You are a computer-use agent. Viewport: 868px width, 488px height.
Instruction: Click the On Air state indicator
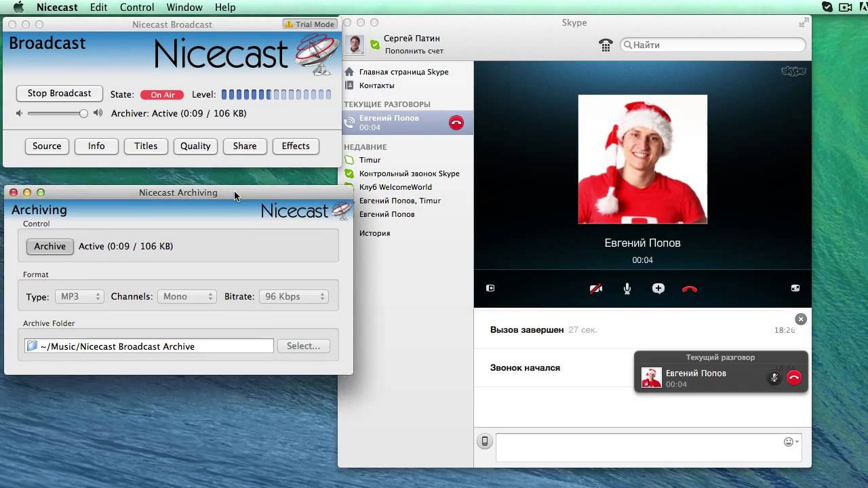(162, 95)
